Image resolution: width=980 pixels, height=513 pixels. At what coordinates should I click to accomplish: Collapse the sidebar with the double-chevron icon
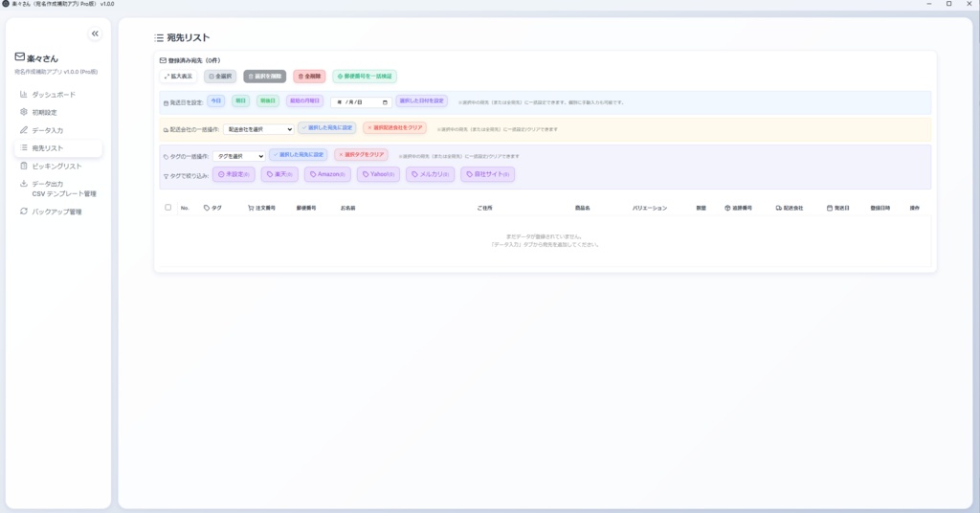95,33
